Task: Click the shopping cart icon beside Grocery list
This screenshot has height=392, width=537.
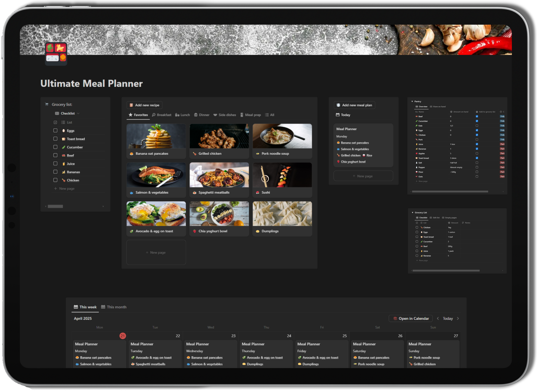Action: [x=47, y=104]
